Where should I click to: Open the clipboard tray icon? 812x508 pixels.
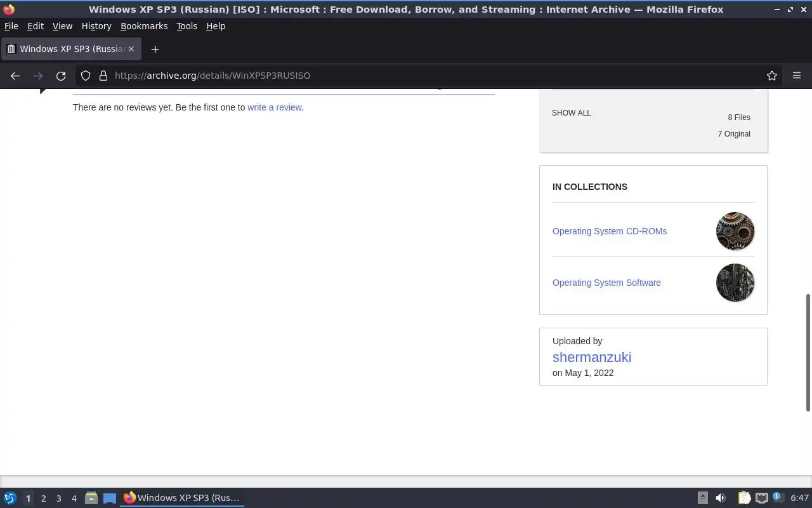tap(744, 498)
